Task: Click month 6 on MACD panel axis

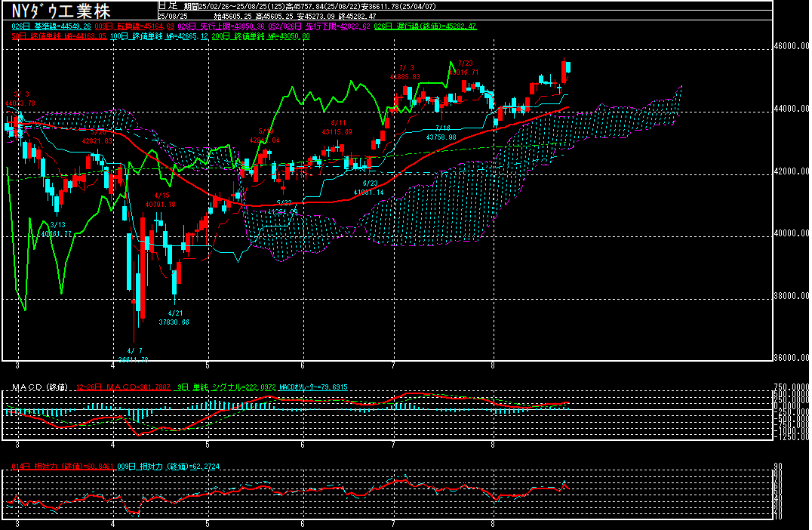Action: (303, 445)
